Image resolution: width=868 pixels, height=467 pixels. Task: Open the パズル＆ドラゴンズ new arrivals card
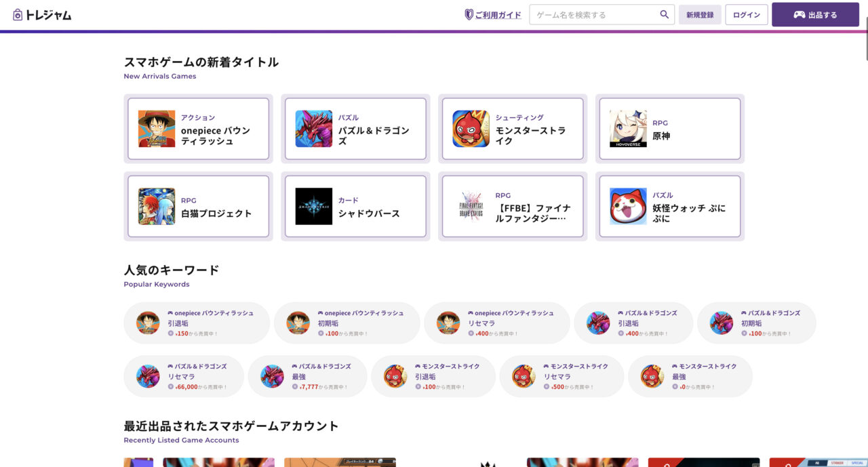tap(355, 129)
